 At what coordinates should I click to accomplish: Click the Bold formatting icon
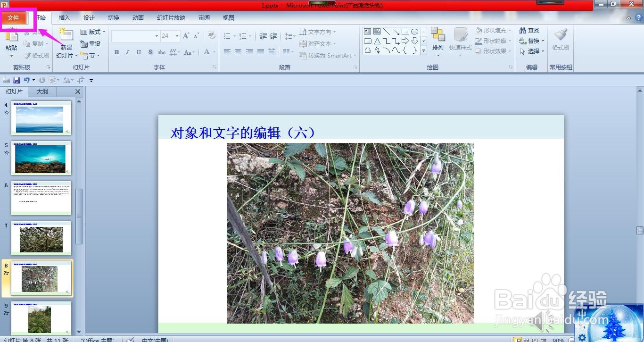click(x=116, y=52)
